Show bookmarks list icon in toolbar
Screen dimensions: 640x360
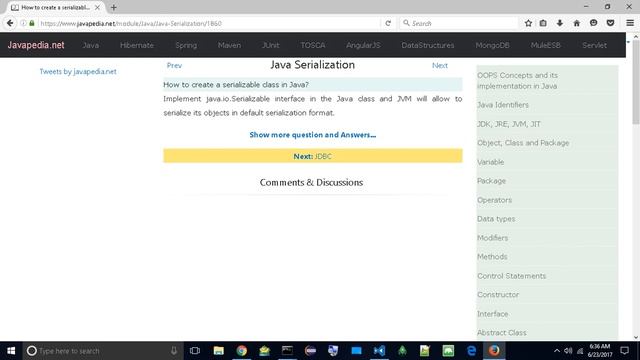click(543, 23)
